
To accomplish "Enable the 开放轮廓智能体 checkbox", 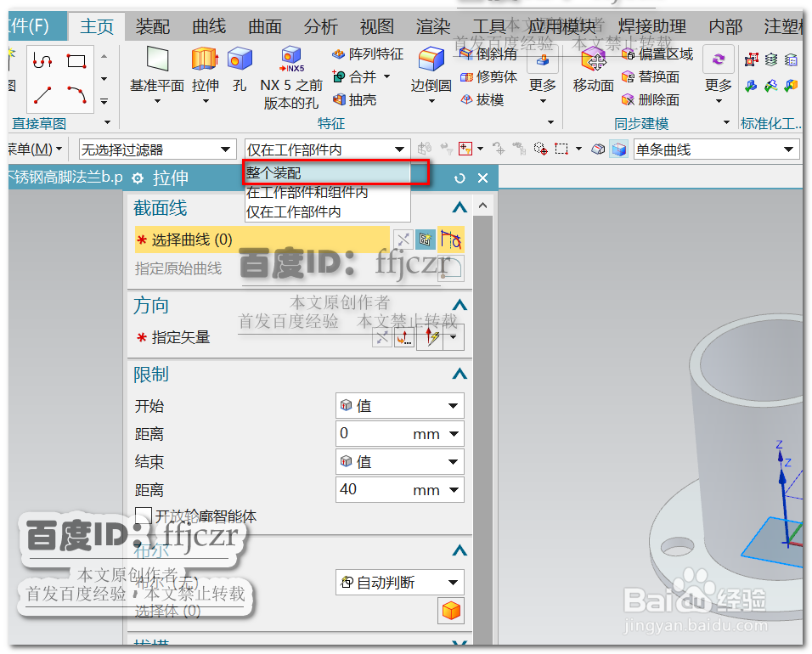I will (144, 513).
